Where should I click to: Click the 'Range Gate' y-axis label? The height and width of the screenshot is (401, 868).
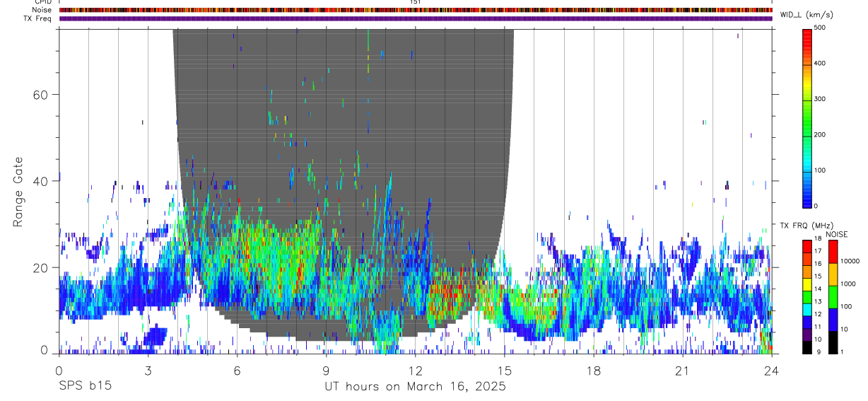(x=19, y=192)
